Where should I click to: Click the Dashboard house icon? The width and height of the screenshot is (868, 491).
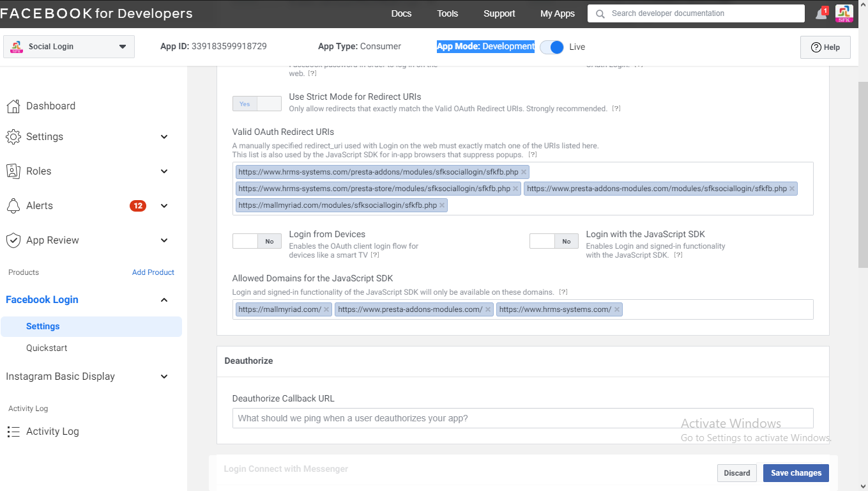point(13,106)
